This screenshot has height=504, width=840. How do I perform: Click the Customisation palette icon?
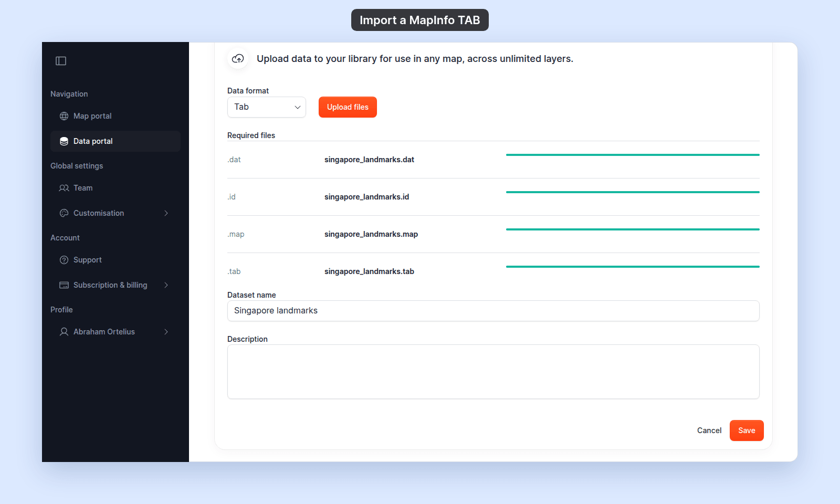point(64,213)
